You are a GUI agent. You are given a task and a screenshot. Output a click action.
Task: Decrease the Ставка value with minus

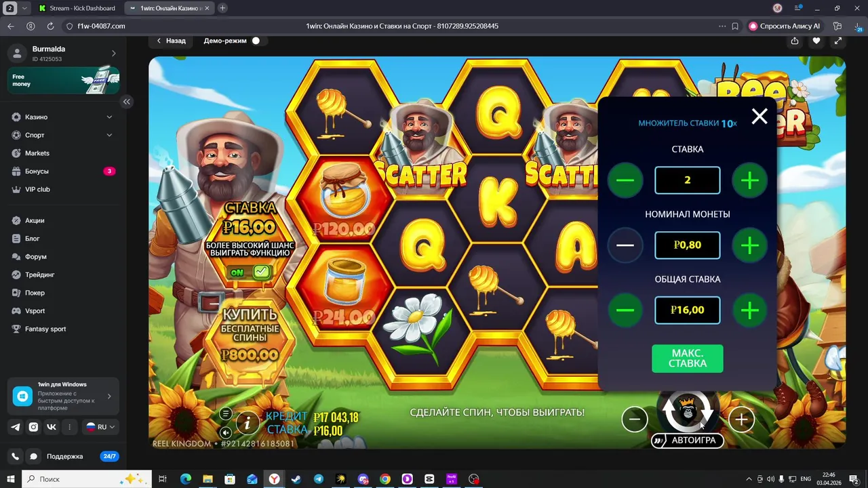click(625, 180)
